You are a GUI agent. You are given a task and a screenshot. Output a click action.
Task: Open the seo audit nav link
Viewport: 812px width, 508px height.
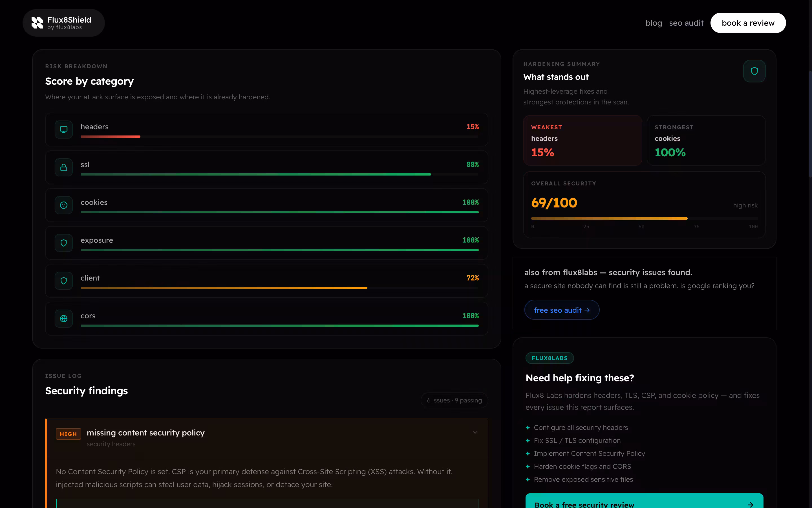pos(686,23)
